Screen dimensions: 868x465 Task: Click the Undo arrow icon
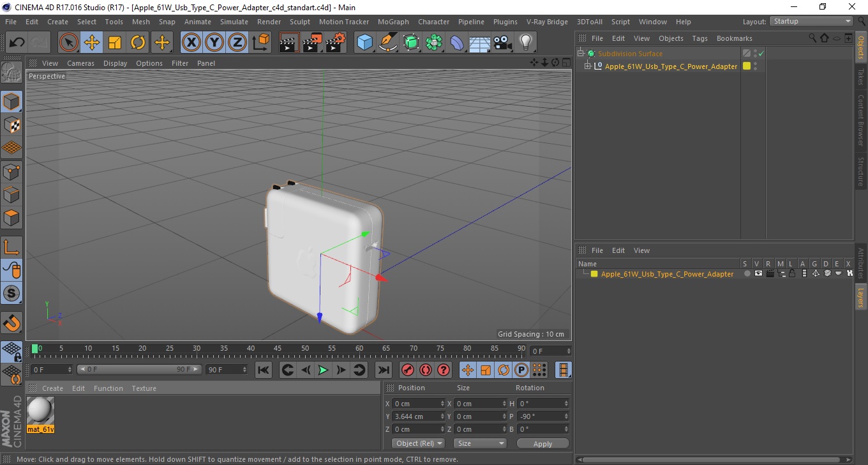point(17,43)
